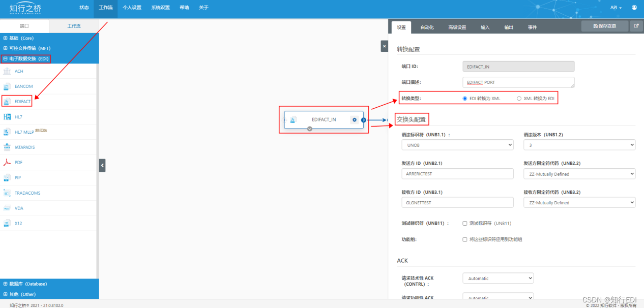644x308 pixels.
Task: Click the 发送方 ID input field
Action: (x=457, y=173)
